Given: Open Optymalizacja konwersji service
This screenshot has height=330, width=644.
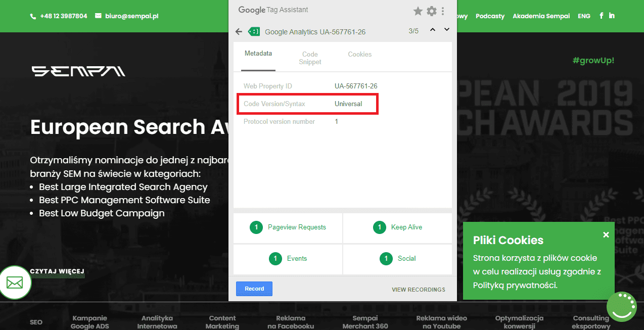Looking at the screenshot, I should point(519,322).
